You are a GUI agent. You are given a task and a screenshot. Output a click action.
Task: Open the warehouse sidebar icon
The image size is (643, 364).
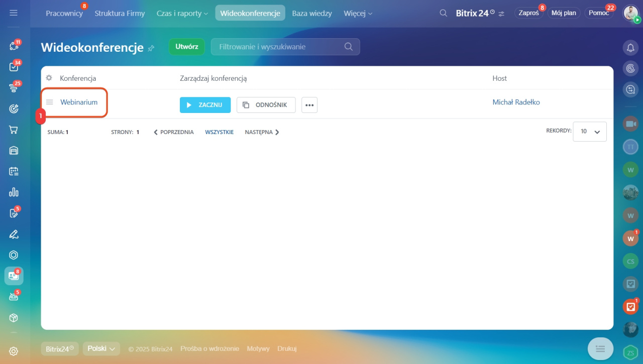click(14, 151)
